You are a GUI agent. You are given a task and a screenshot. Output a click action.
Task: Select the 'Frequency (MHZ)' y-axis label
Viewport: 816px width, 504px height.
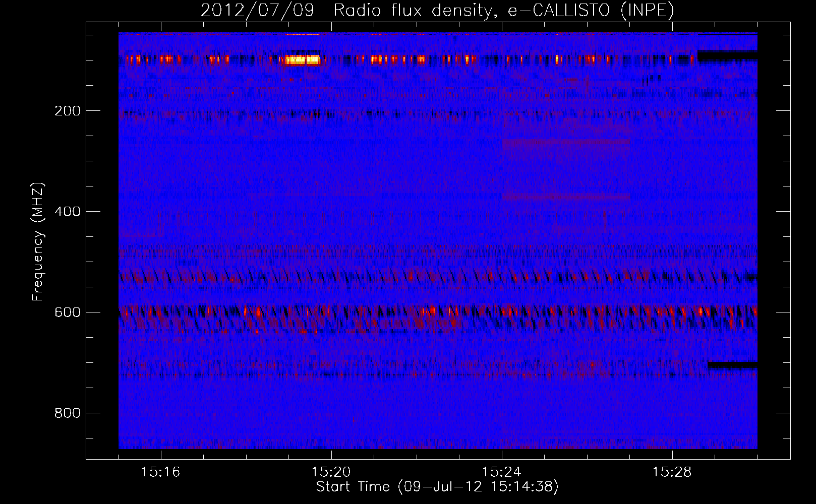pos(38,242)
